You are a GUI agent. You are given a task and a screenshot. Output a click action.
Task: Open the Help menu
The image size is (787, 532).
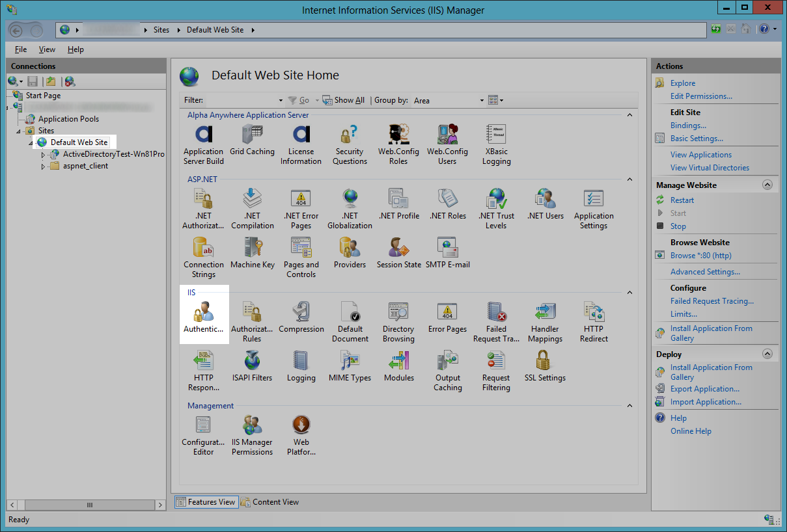(76, 49)
